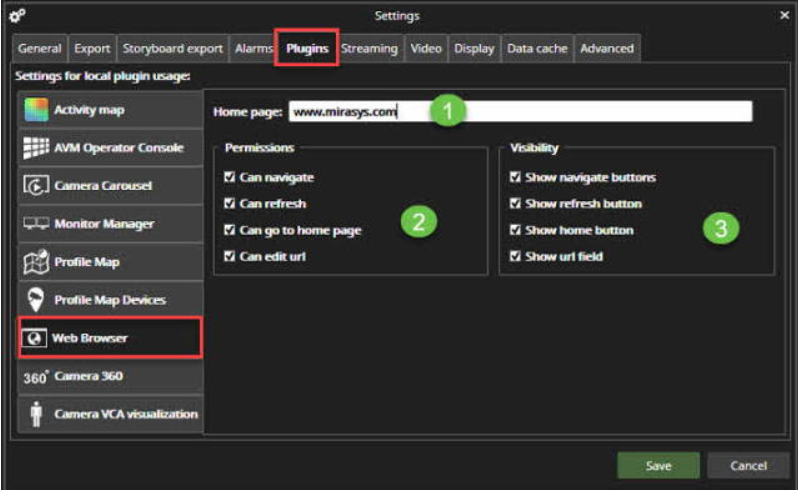Screen dimensions: 798x490
Task: Open the Storyboard export tab
Action: pyautogui.click(x=173, y=48)
